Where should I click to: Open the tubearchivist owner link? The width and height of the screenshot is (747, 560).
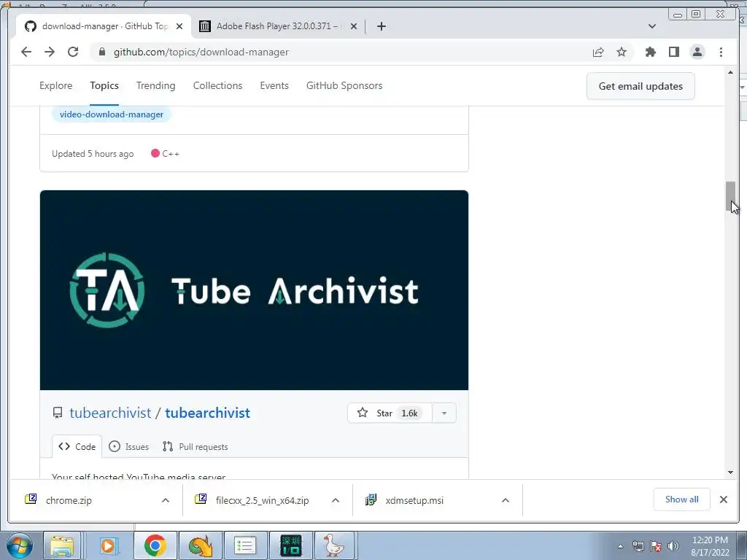[x=110, y=413]
